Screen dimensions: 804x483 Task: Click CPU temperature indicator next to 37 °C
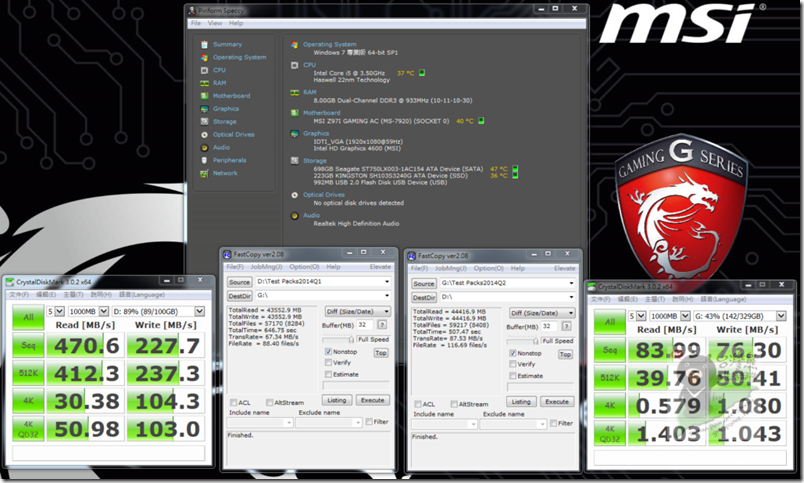tap(422, 73)
